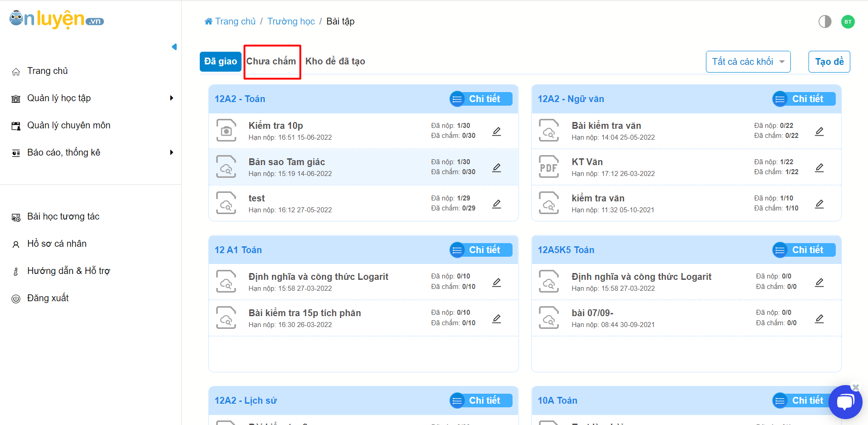This screenshot has width=868, height=425.
Task: Click the home icon beside sidebar Trang chủ
Action: (x=16, y=72)
